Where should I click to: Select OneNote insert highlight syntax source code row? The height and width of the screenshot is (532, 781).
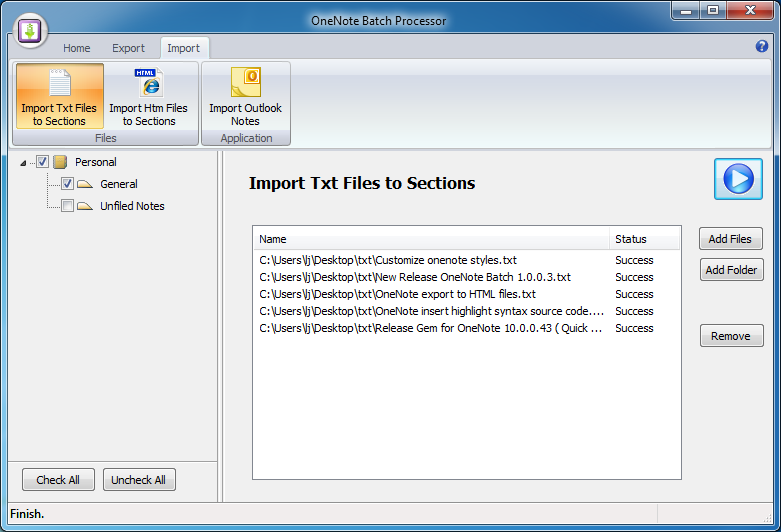tap(466, 311)
